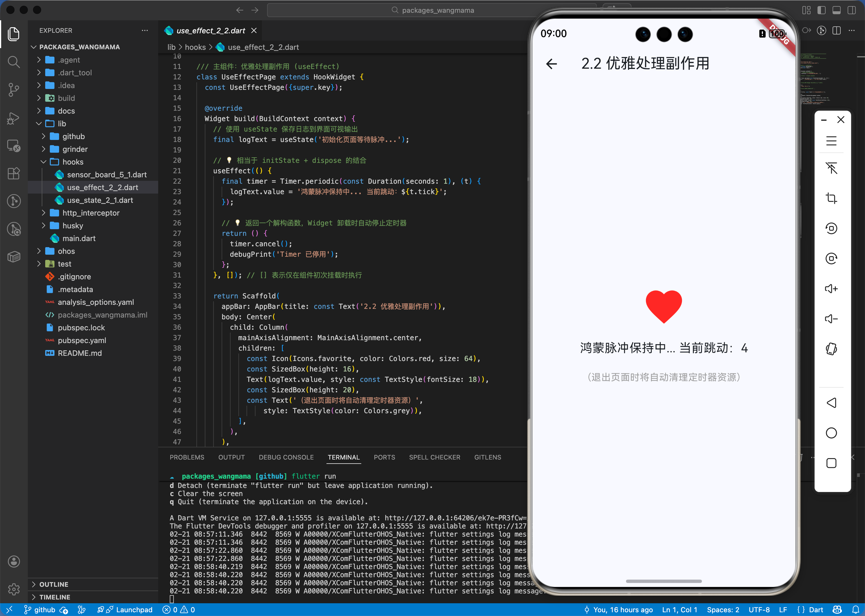Collapse the hooks folder

coord(72,162)
